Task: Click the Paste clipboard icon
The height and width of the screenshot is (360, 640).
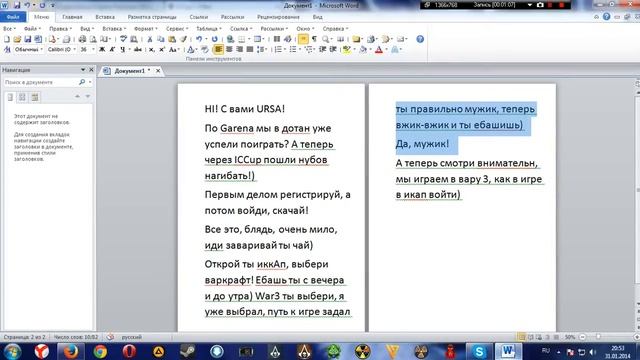Action: point(172,39)
